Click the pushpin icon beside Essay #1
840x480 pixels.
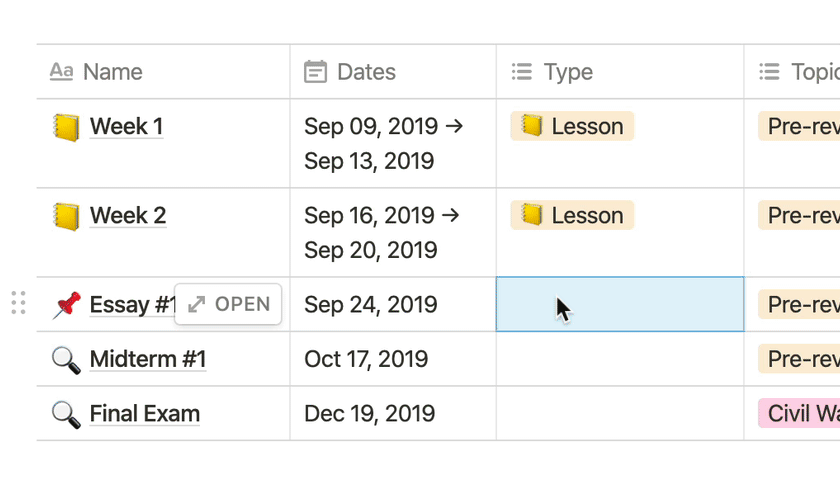point(66,305)
